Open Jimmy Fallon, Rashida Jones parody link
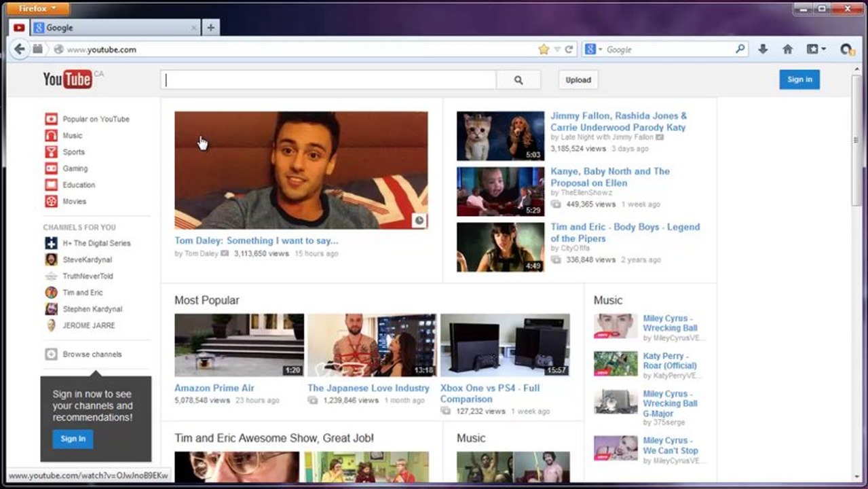 coord(618,122)
